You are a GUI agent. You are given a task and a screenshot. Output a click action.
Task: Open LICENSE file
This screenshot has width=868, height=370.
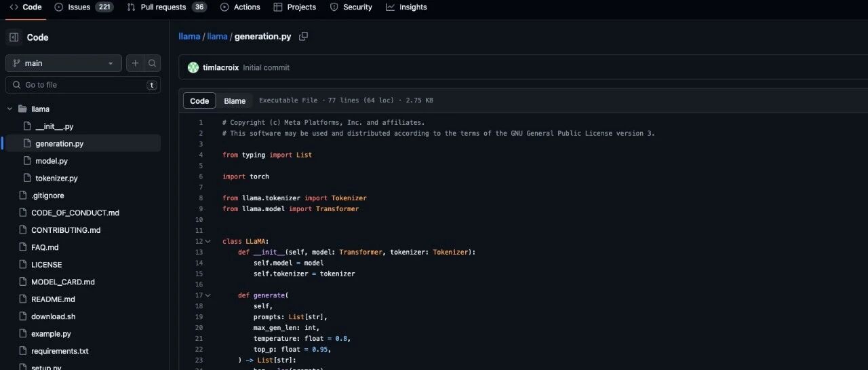[46, 265]
